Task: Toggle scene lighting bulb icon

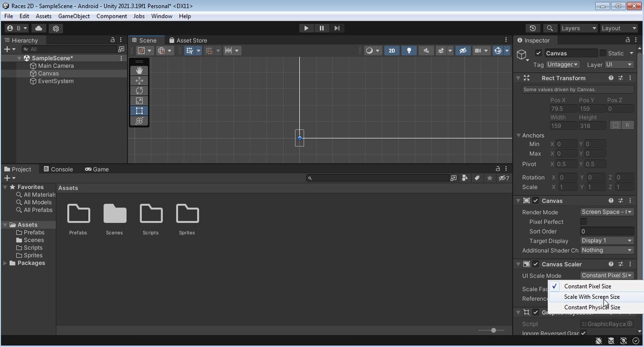Action: [409, 50]
